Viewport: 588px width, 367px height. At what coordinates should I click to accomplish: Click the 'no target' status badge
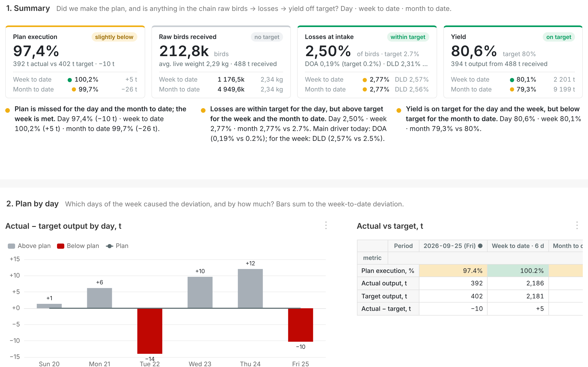pyautogui.click(x=267, y=37)
